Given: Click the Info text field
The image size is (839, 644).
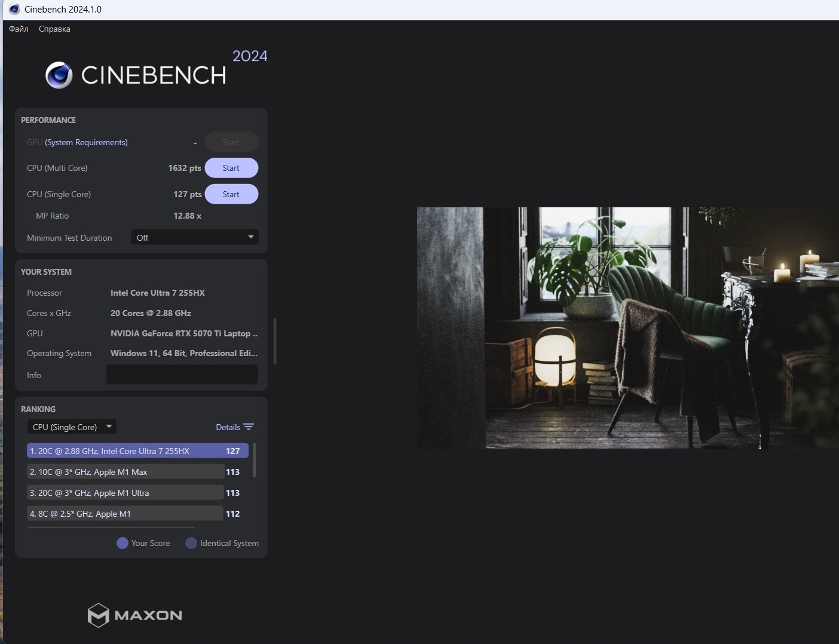Looking at the screenshot, I should 182,375.
